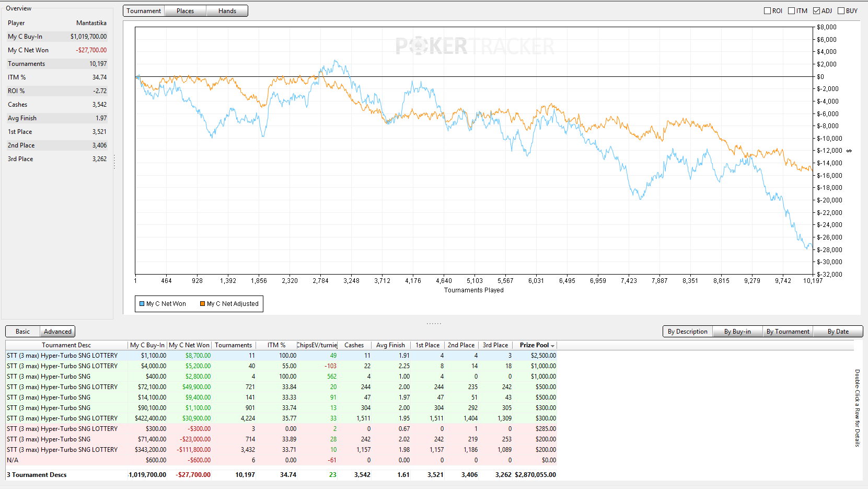Click the blue My C Net Won legend swatch

[142, 304]
